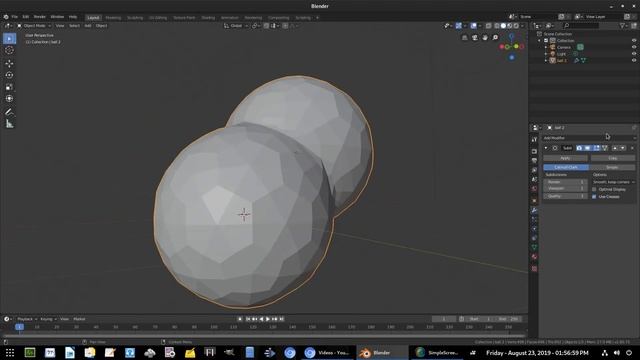Toggle visibility of Camera in outliner
This screenshot has width=640, height=360.
(x=634, y=47)
